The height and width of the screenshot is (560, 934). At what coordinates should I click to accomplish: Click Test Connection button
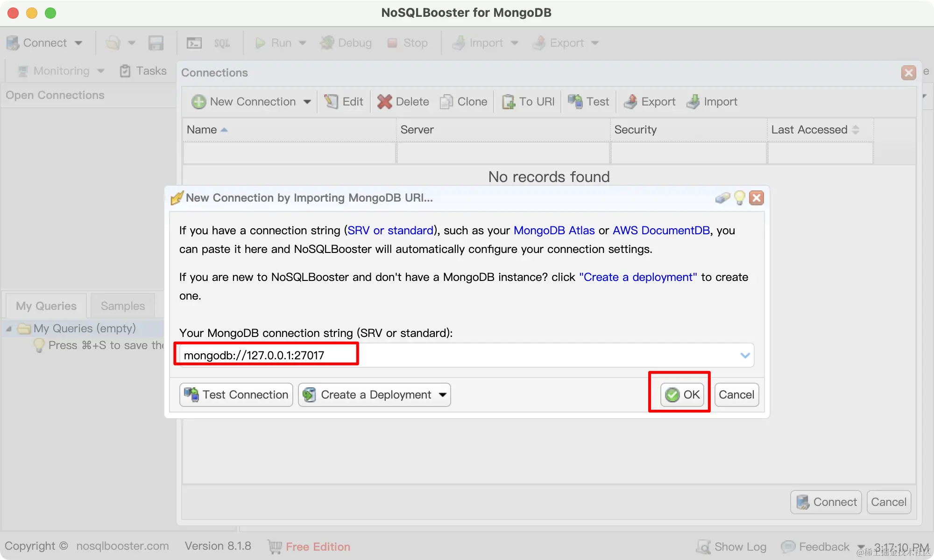tap(236, 395)
